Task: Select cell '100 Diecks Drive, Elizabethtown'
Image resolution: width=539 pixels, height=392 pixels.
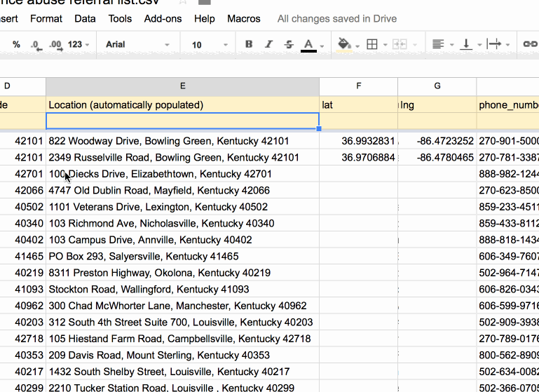Action: click(182, 174)
